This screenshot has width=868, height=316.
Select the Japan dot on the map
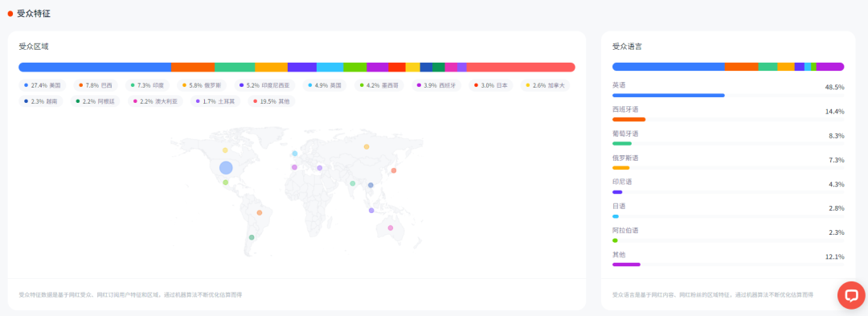[x=394, y=170]
